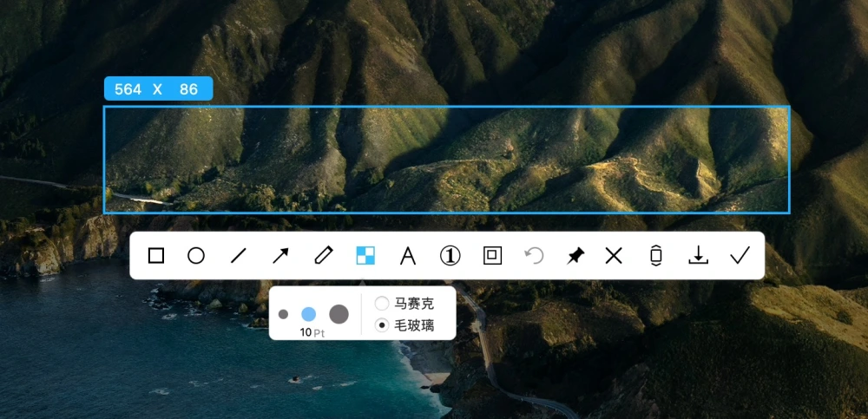This screenshot has height=419, width=868.
Task: Choose the numbered counter marker tool
Action: tap(450, 256)
